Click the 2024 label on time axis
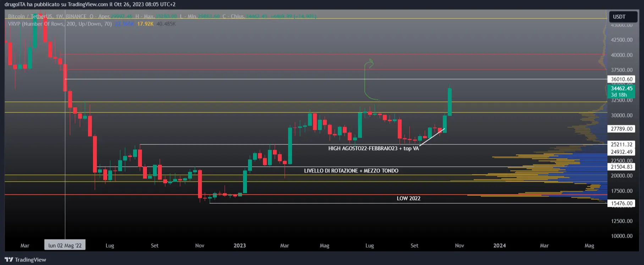The height and width of the screenshot is (265, 644). pyautogui.click(x=499, y=245)
